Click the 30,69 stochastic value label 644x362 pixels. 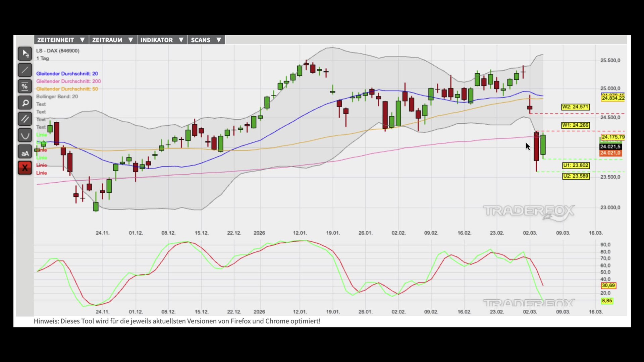608,286
